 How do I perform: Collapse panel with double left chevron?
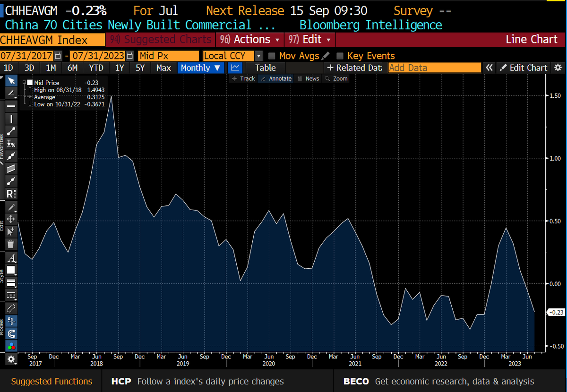pyautogui.click(x=489, y=68)
